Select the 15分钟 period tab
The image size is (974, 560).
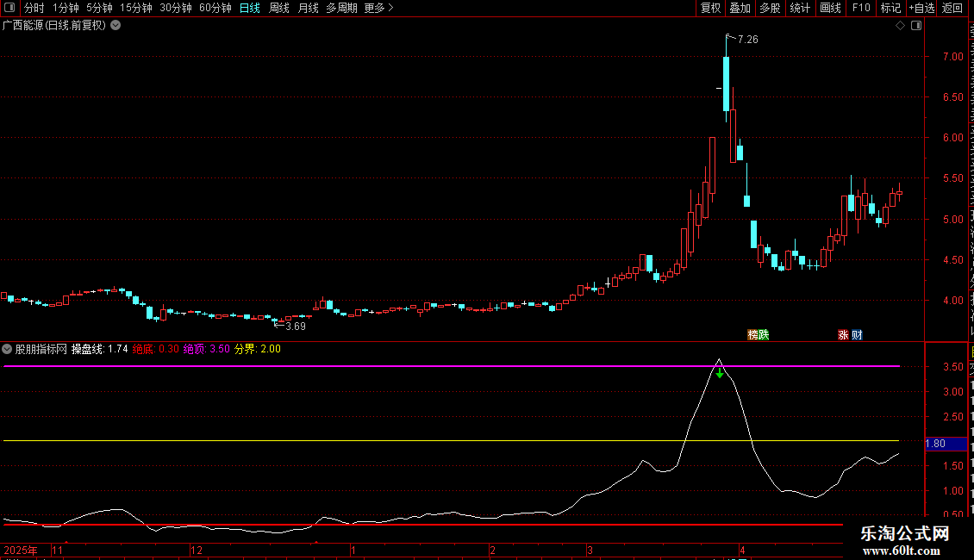(x=136, y=8)
